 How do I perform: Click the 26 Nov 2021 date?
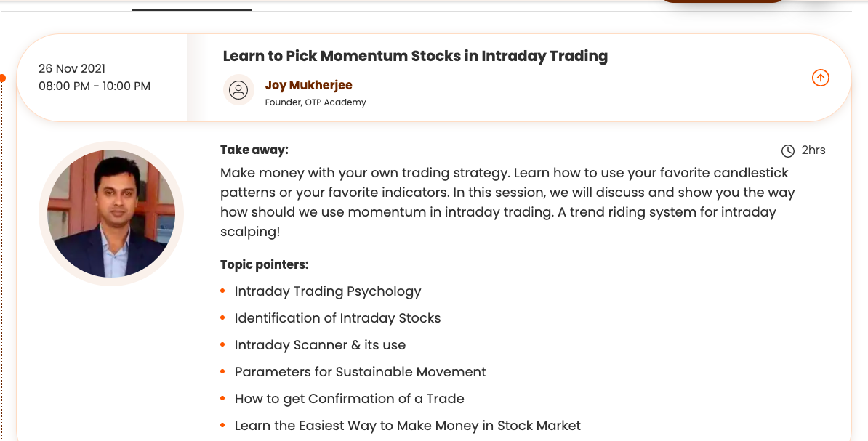(x=72, y=68)
